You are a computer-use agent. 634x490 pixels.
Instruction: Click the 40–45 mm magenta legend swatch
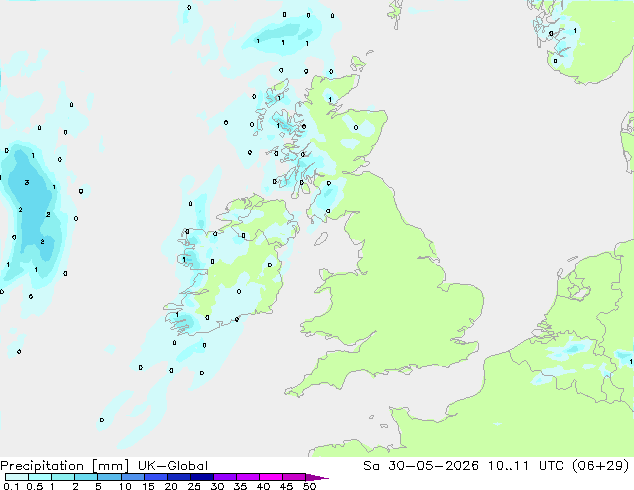[x=271, y=477]
